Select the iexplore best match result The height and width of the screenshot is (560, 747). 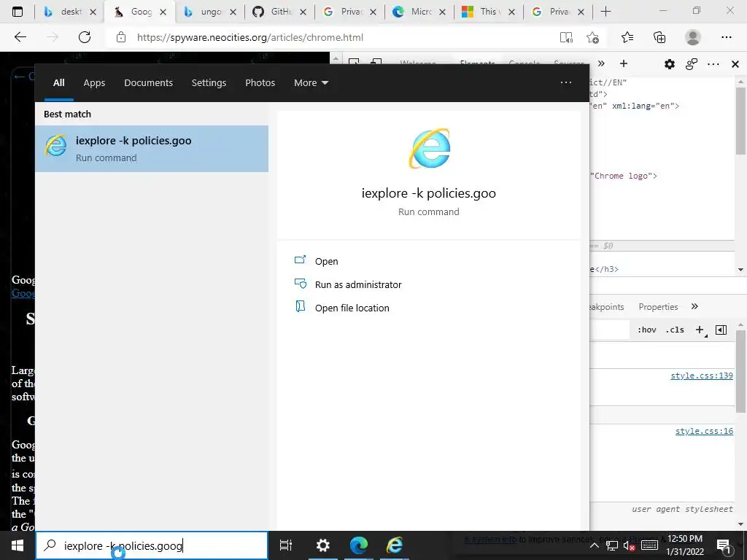(x=152, y=149)
